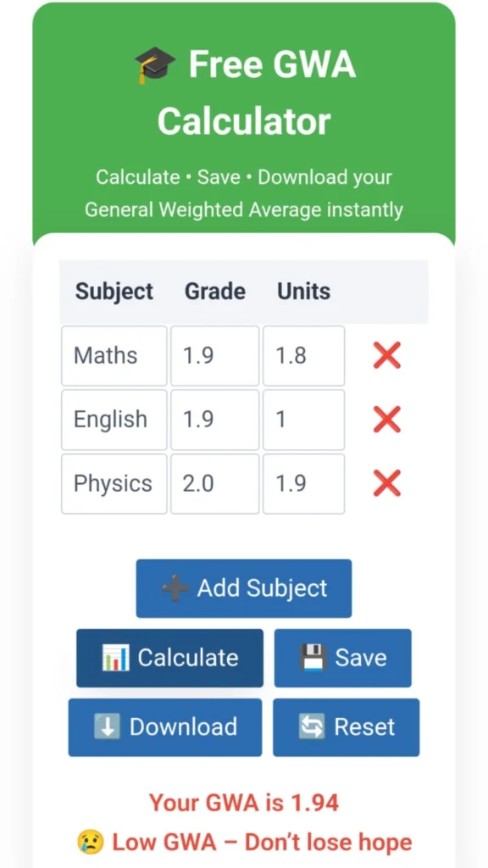
Task: Click the units field for Maths showing 1.8
Action: (303, 355)
